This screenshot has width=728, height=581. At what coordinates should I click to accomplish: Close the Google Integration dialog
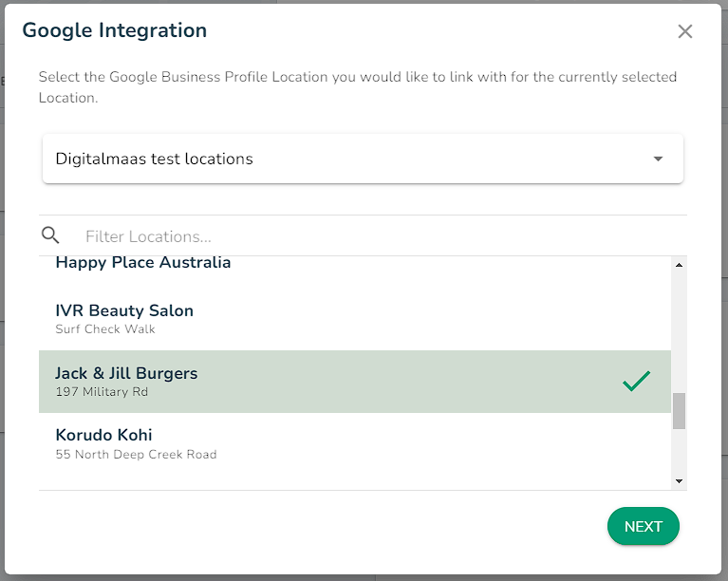click(685, 31)
